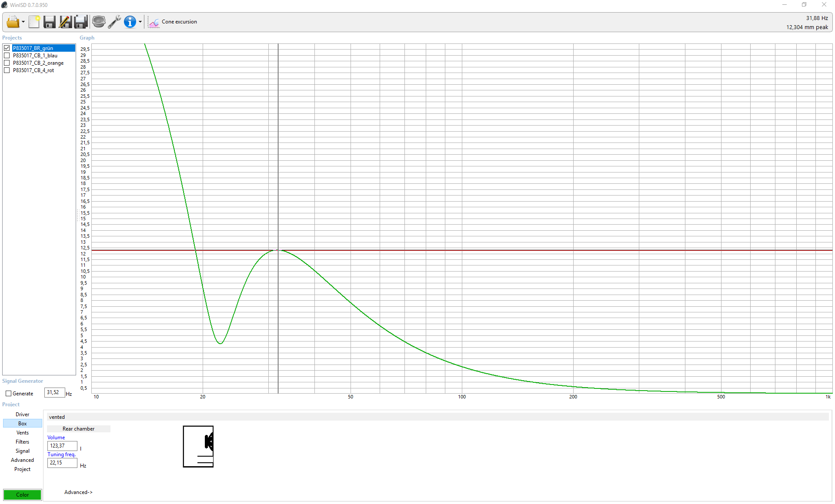This screenshot has width=835, height=504.
Task: Expand the info icon dropdown arrow
Action: point(140,22)
